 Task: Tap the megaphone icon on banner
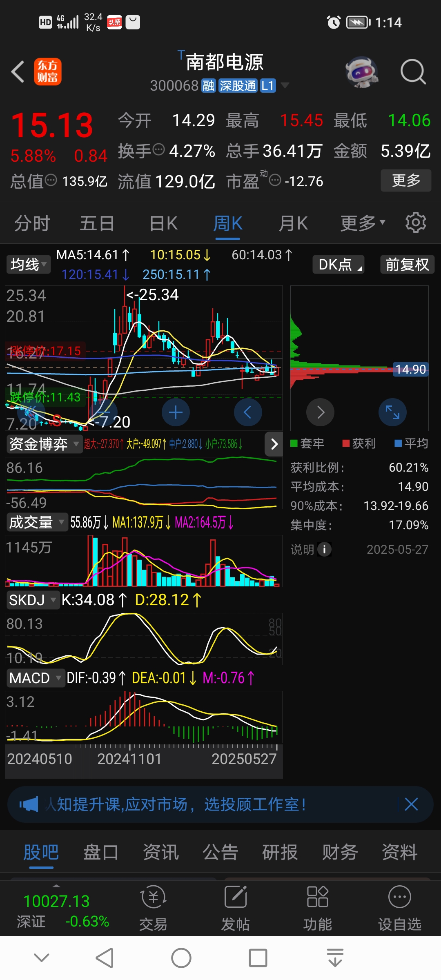point(29,804)
